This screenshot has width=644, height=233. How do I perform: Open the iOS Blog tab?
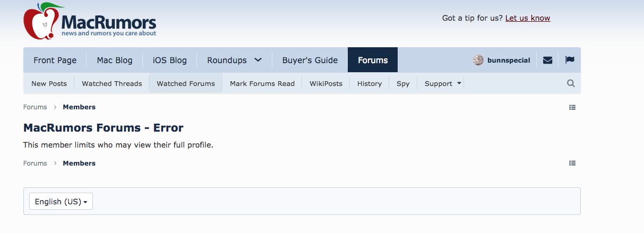(170, 60)
